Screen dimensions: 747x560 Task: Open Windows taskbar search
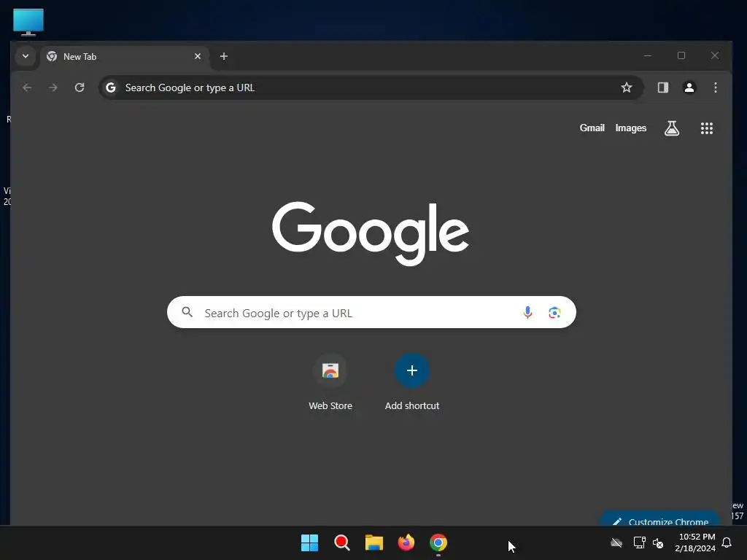[x=341, y=542]
